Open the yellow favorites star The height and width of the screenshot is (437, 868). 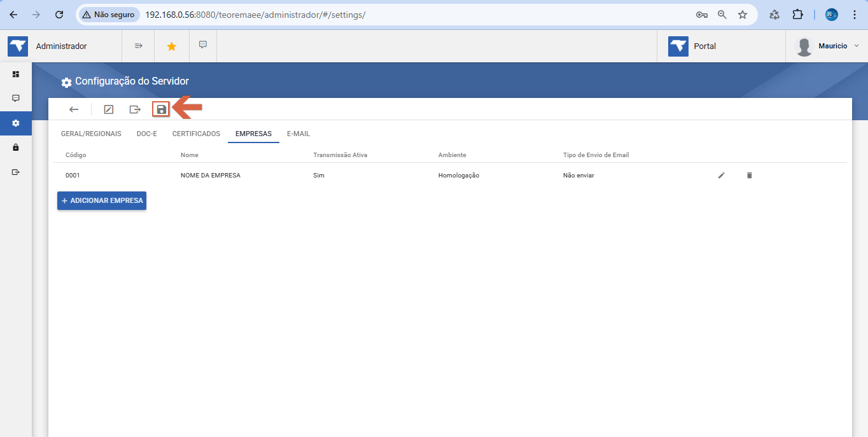click(171, 46)
